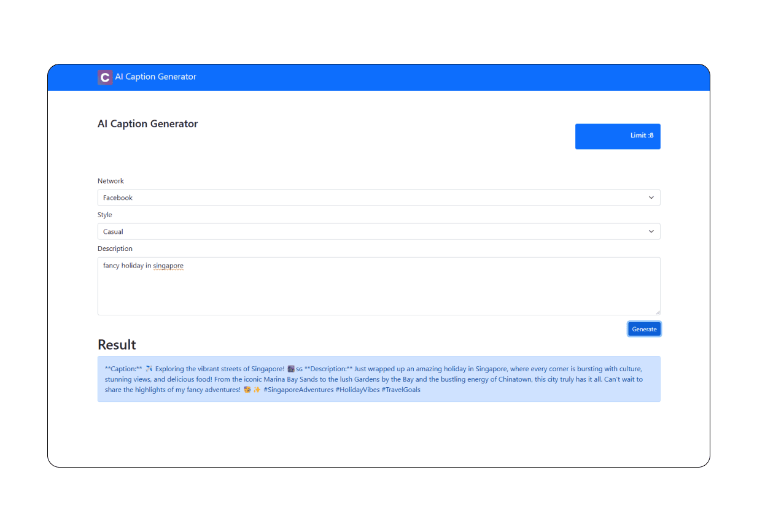757x532 pixels.
Task: Click the Result heading
Action: pos(117,344)
